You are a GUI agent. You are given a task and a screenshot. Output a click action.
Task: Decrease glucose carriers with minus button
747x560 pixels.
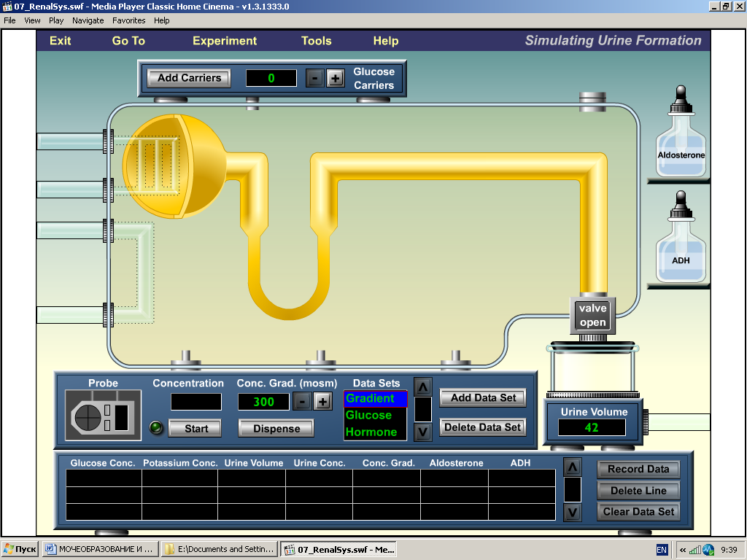click(314, 78)
